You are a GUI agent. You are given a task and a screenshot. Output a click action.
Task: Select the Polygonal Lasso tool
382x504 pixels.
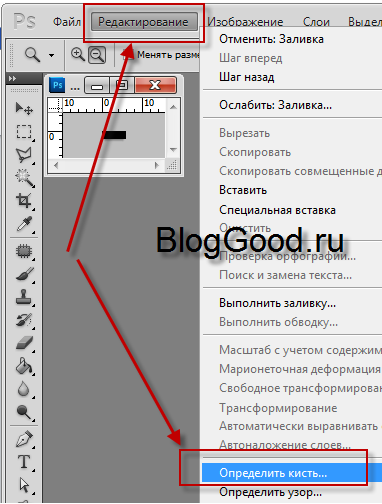[24, 154]
